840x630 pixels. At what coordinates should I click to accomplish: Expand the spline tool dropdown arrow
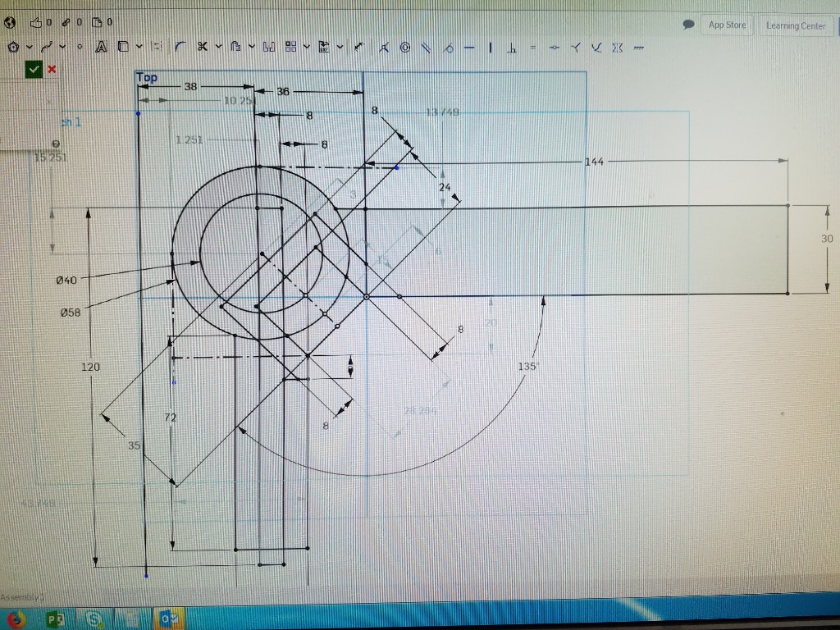pyautogui.click(x=63, y=48)
